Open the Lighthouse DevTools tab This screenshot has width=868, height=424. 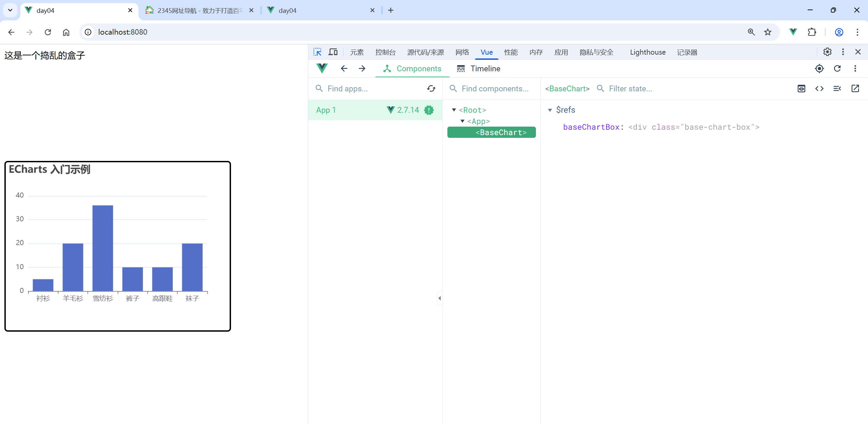pos(648,52)
